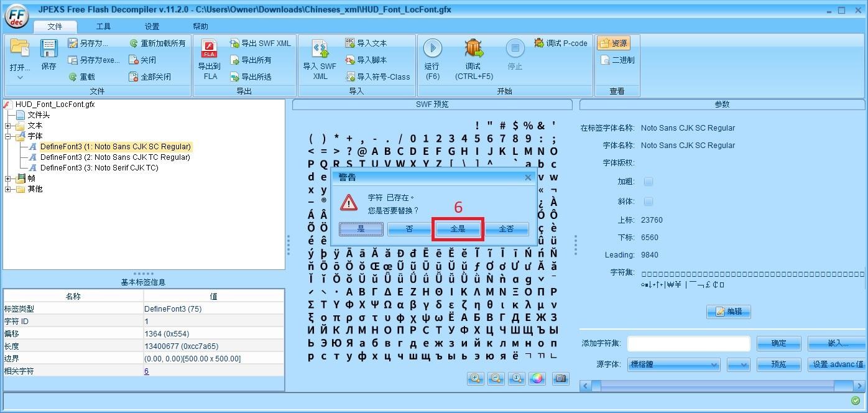Click 导出所选 export selected
The width and height of the screenshot is (868, 413).
click(x=251, y=77)
